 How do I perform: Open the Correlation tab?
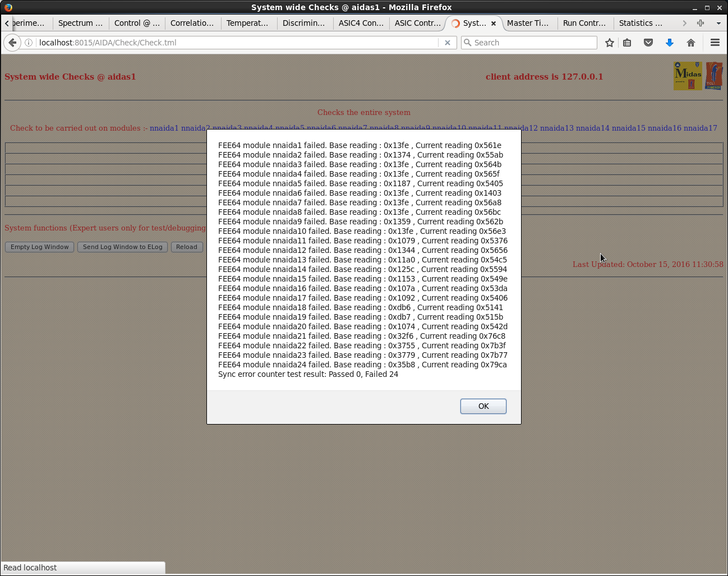[x=192, y=23]
